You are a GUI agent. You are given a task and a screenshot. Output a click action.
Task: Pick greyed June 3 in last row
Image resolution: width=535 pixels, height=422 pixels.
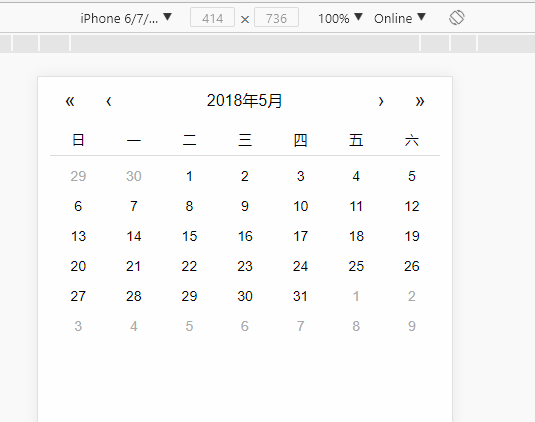tap(78, 326)
